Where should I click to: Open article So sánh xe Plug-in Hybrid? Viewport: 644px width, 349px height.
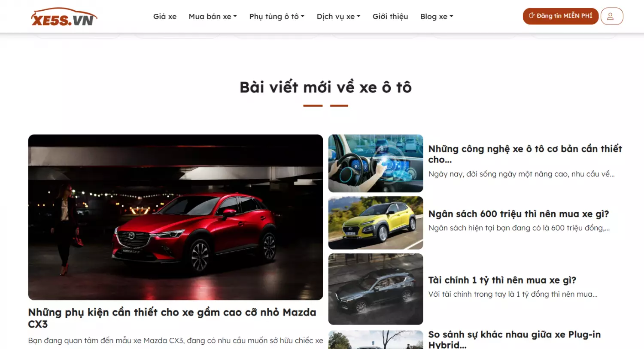pos(514,339)
